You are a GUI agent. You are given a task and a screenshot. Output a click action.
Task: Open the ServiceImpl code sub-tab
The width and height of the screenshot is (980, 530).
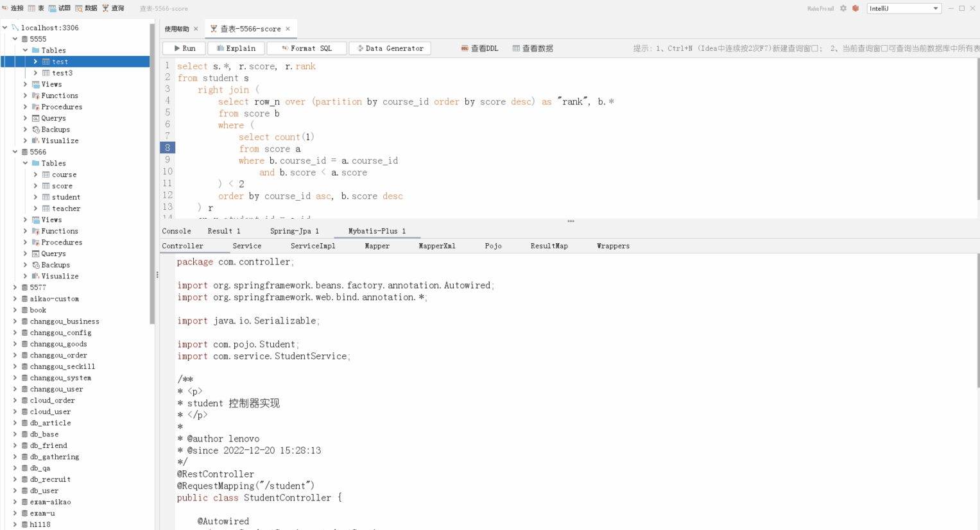click(313, 246)
